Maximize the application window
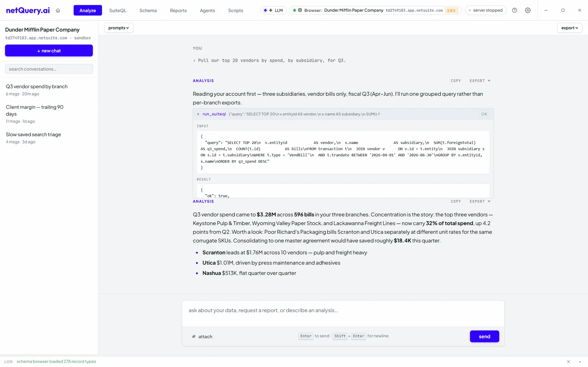The width and height of the screenshot is (588, 367). (x=563, y=10)
